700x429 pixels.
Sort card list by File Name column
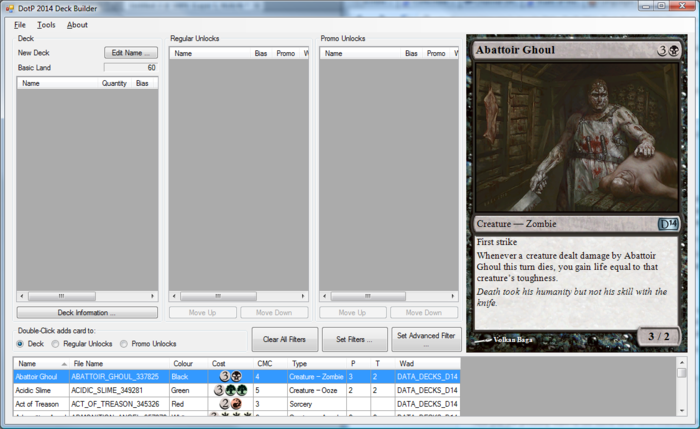(x=119, y=363)
